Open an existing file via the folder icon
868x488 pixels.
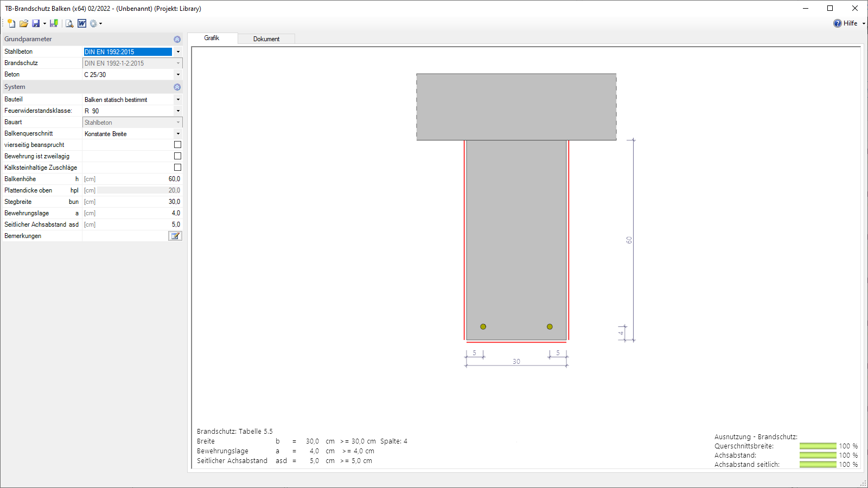point(24,23)
